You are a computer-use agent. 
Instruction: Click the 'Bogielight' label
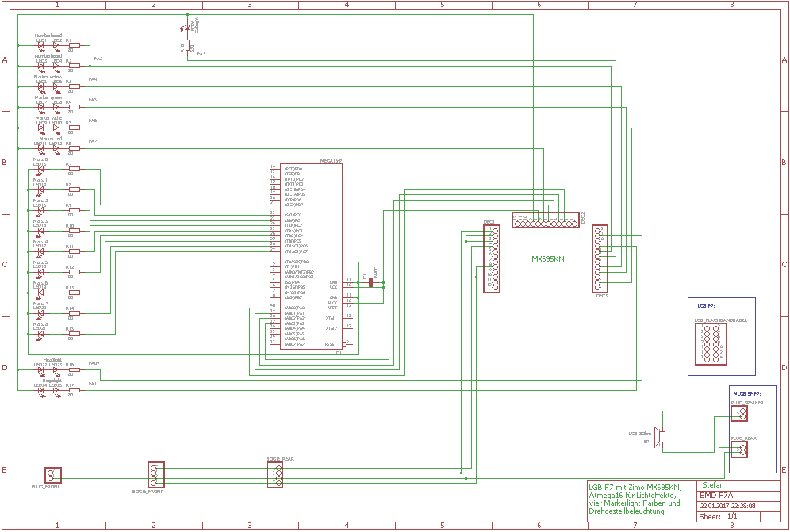click(52, 381)
